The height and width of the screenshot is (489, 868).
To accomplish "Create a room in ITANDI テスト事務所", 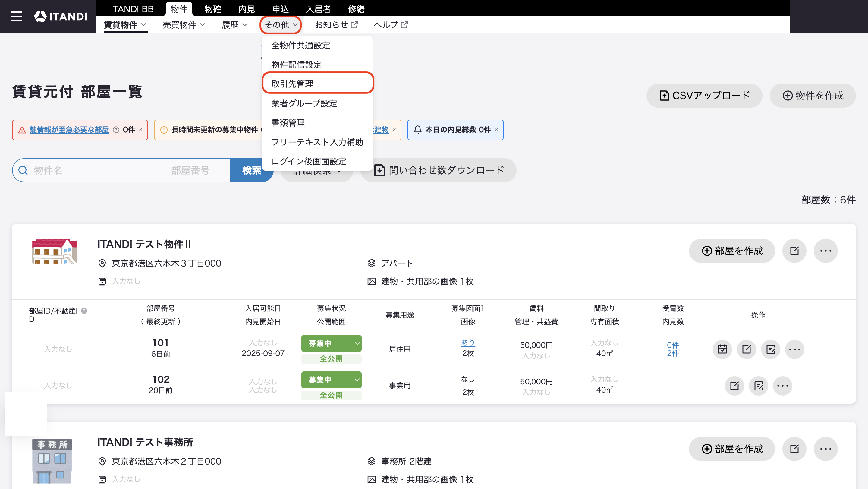I will [x=732, y=449].
